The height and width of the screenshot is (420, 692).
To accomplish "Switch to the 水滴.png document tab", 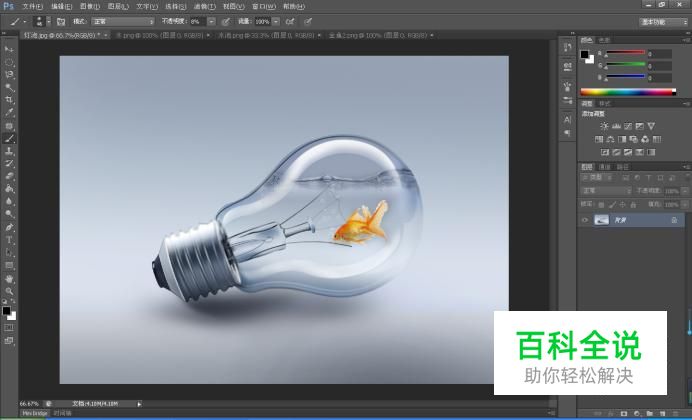I will coord(266,35).
